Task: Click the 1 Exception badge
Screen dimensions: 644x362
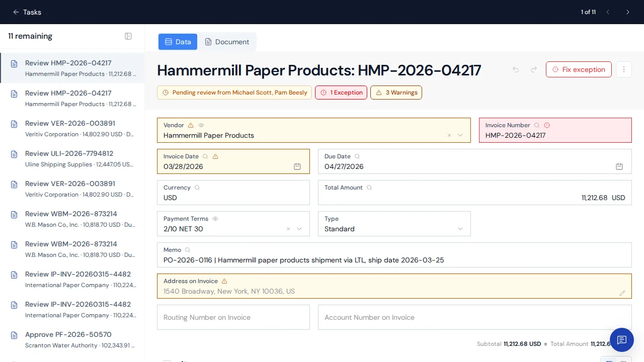Action: click(x=341, y=93)
